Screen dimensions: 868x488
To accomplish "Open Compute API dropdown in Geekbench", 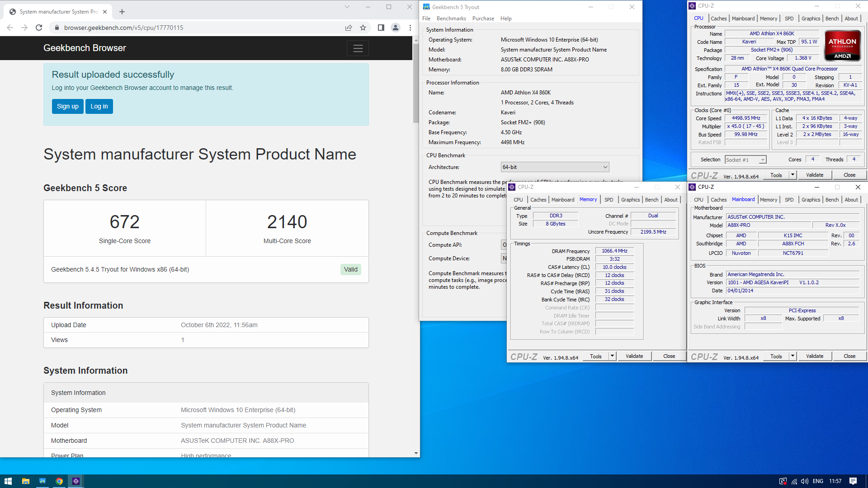I will (x=504, y=245).
